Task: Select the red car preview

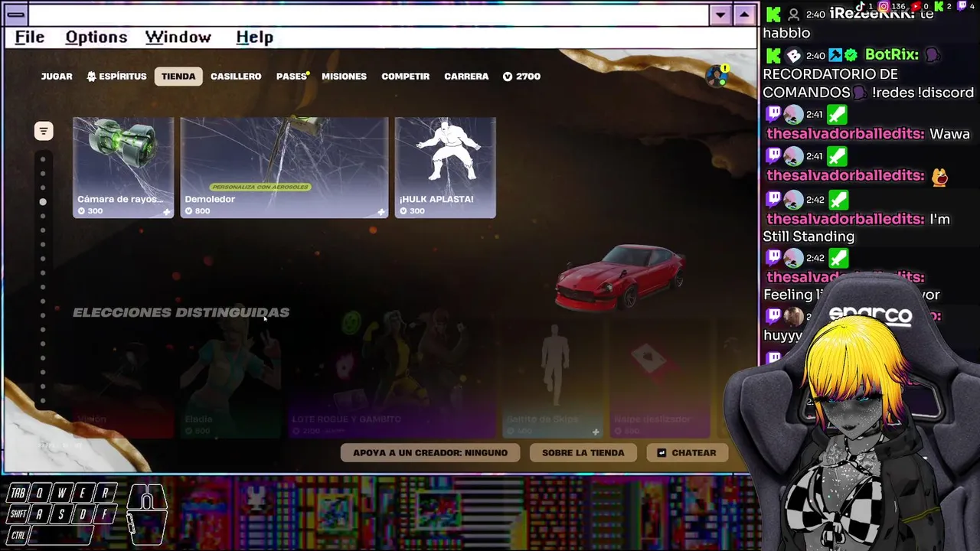Action: point(620,277)
